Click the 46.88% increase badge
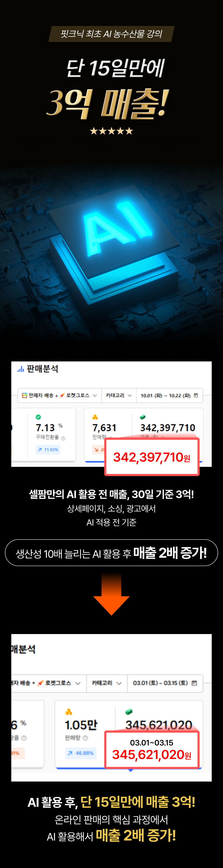The height and width of the screenshot is (868, 223). point(81,753)
